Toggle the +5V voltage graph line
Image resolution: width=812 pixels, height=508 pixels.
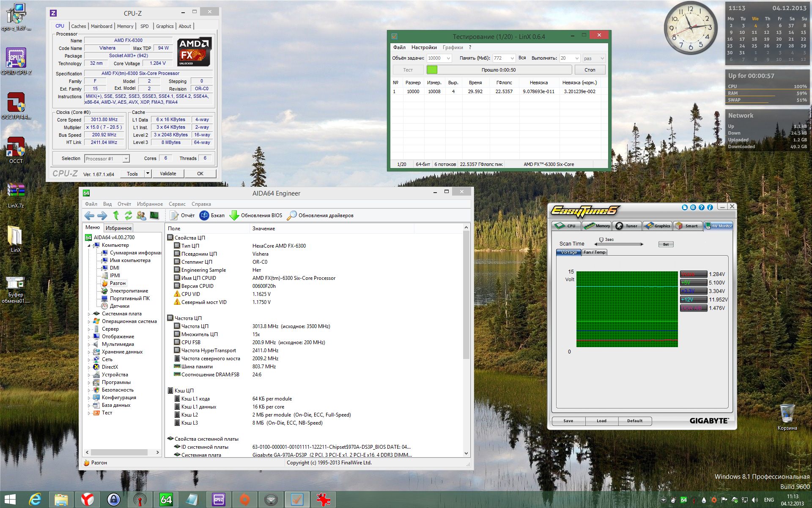click(x=693, y=283)
